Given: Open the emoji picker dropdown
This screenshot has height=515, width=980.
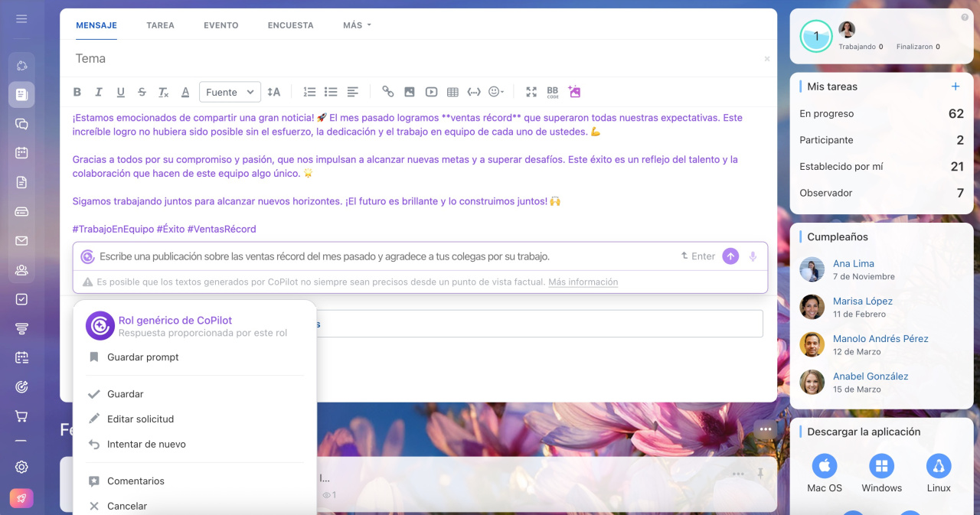Looking at the screenshot, I should point(496,92).
